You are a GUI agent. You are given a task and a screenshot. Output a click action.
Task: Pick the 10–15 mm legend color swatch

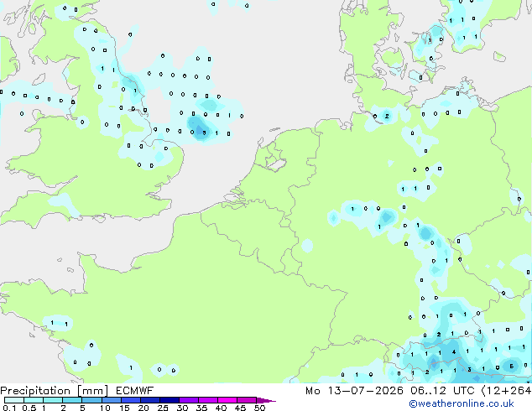point(112,400)
